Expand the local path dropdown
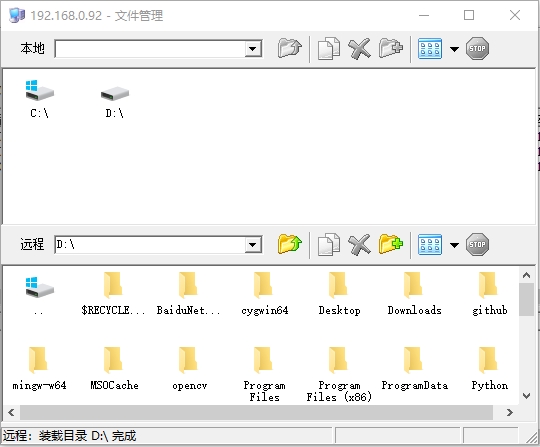540x447 pixels. 253,49
